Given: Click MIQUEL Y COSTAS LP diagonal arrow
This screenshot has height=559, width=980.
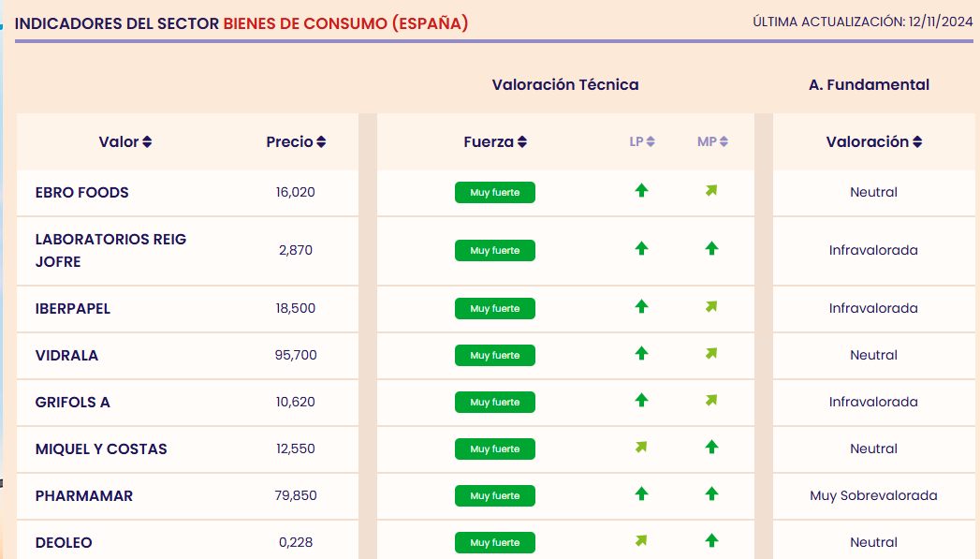Looking at the screenshot, I should [x=641, y=448].
